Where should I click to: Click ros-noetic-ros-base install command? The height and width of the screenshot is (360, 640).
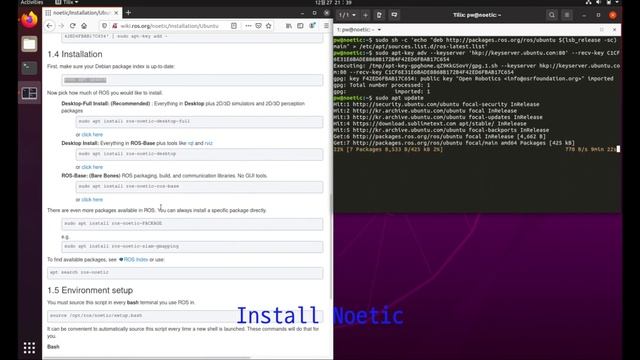(x=199, y=187)
